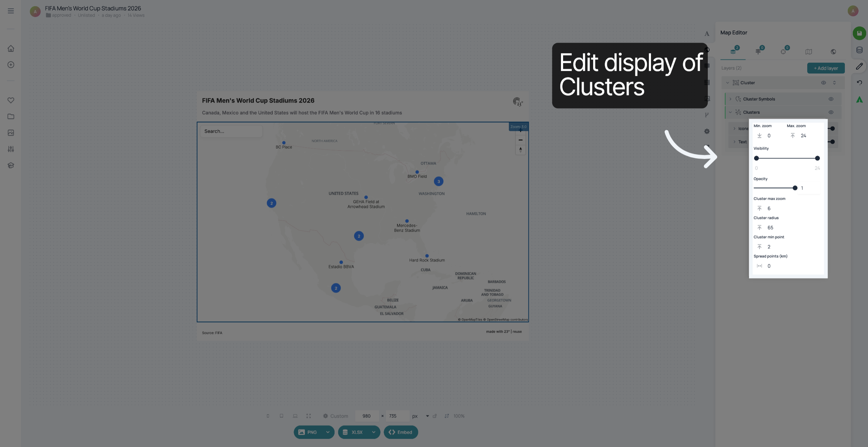Viewport: 868px width, 447px height.
Task: Toggle the aspect ratio lock icon
Action: point(435,416)
